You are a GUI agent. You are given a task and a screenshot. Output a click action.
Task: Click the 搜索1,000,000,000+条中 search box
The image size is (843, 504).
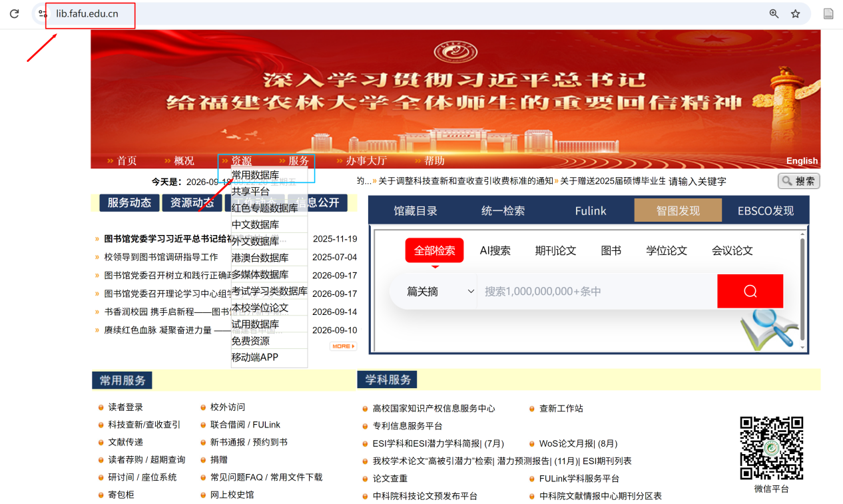tap(597, 291)
